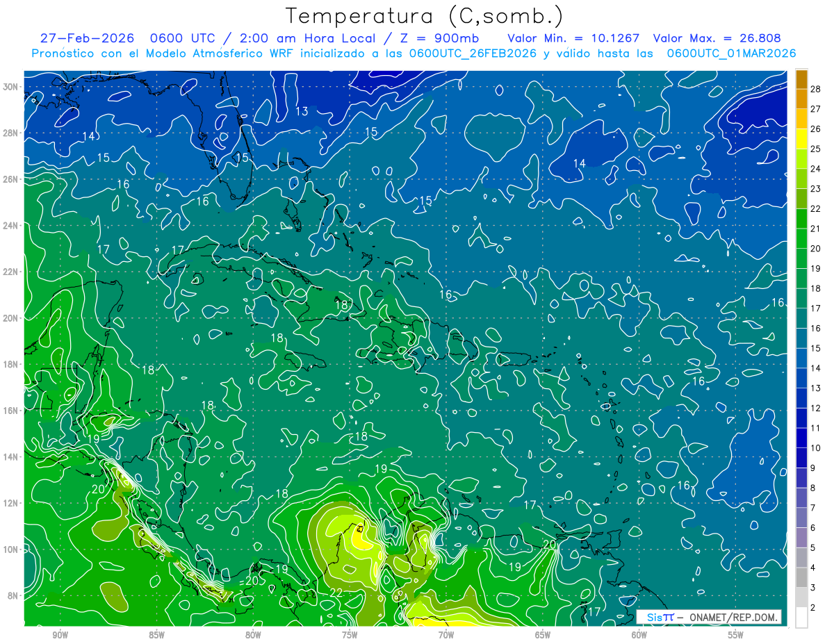The height and width of the screenshot is (644, 834).
Task: Click the colorbar label "10"
Action: point(816,448)
